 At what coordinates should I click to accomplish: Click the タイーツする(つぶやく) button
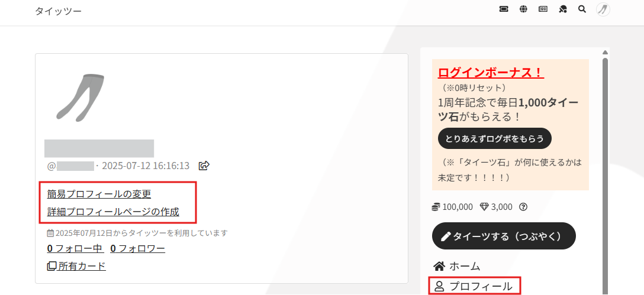click(x=504, y=236)
